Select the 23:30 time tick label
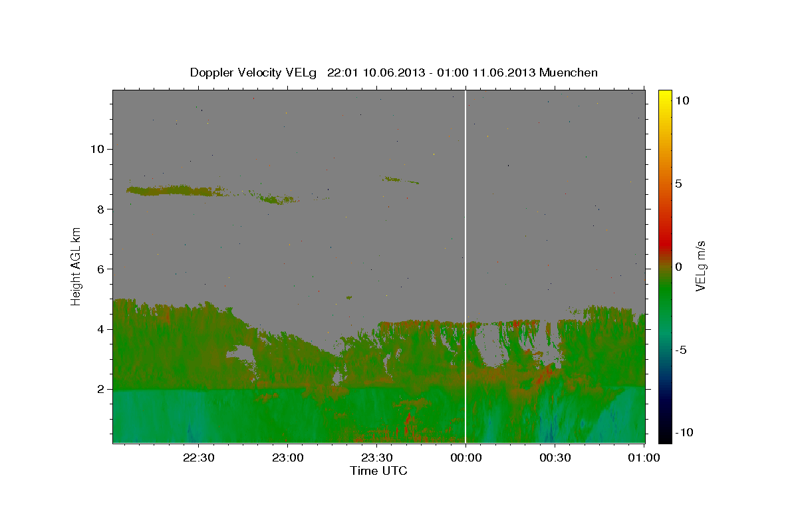Image resolution: width=798 pixels, height=532 pixels. 377,458
